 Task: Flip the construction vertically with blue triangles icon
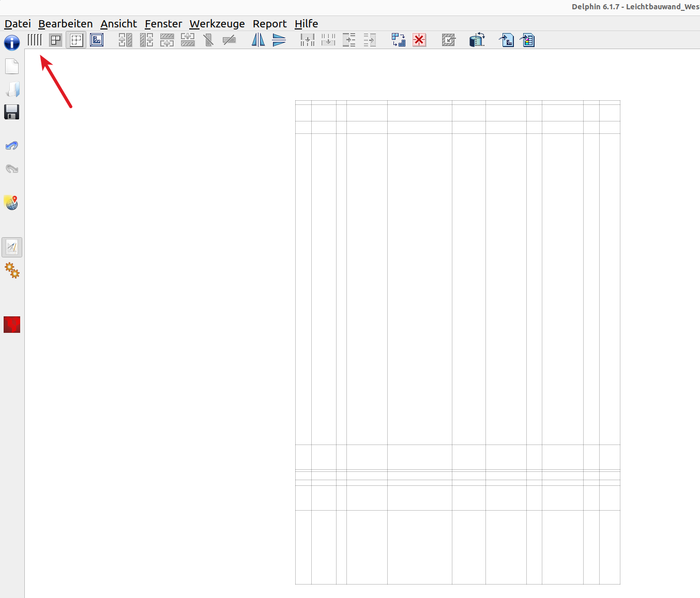coord(279,40)
